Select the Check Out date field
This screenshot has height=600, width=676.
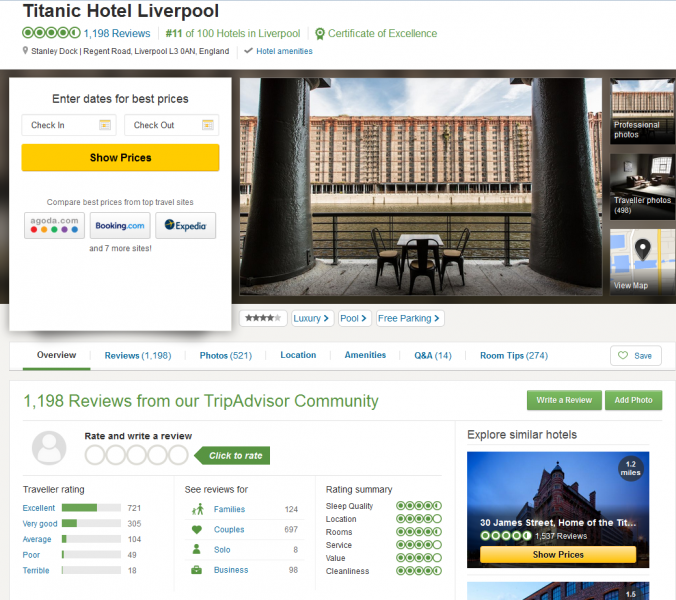point(172,125)
